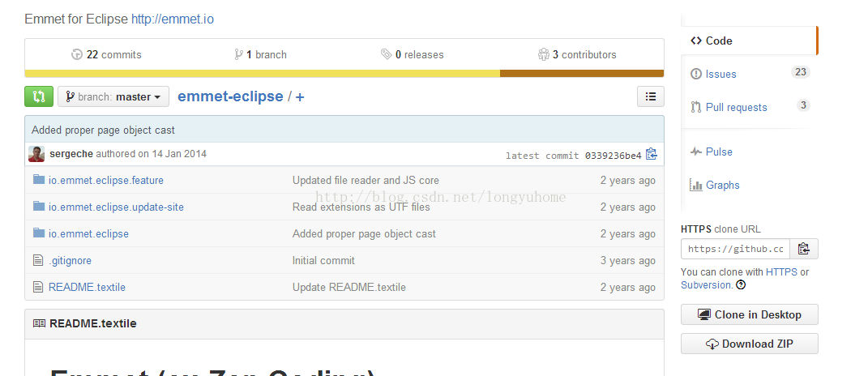Click the Pull requests count badge 3
The width and height of the screenshot is (868, 376).
(802, 105)
